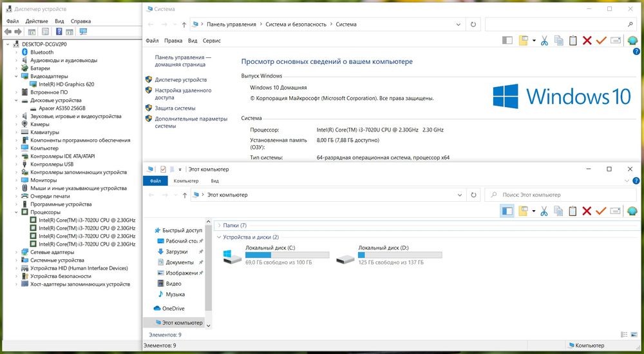Click the Поиск: Этот компьютер search field

560,195
